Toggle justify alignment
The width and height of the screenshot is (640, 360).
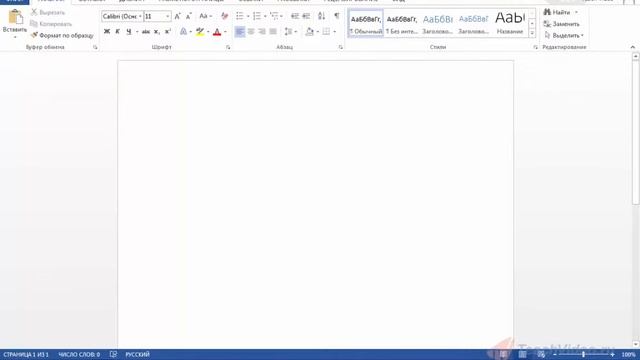[273, 31]
